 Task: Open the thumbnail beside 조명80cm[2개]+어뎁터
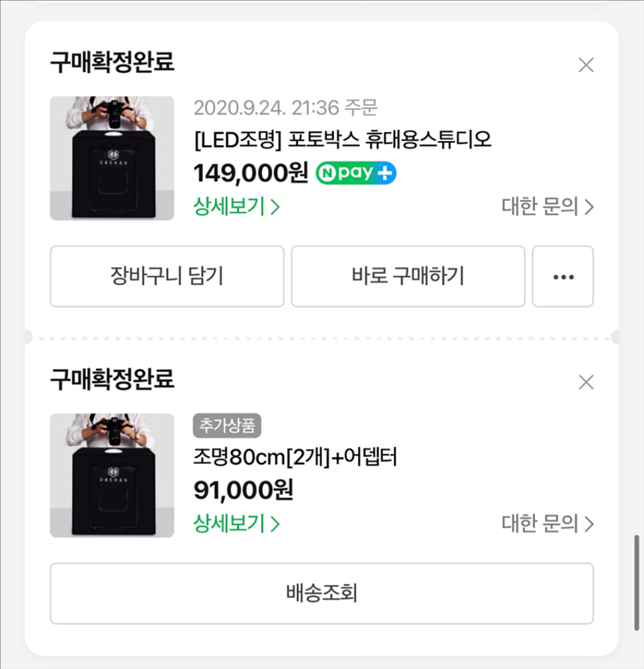coord(112,475)
